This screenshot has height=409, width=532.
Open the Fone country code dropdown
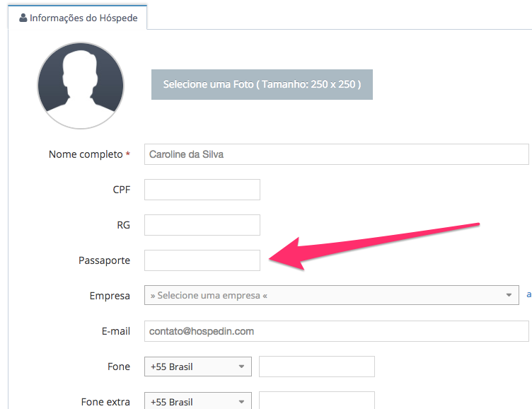pos(198,367)
